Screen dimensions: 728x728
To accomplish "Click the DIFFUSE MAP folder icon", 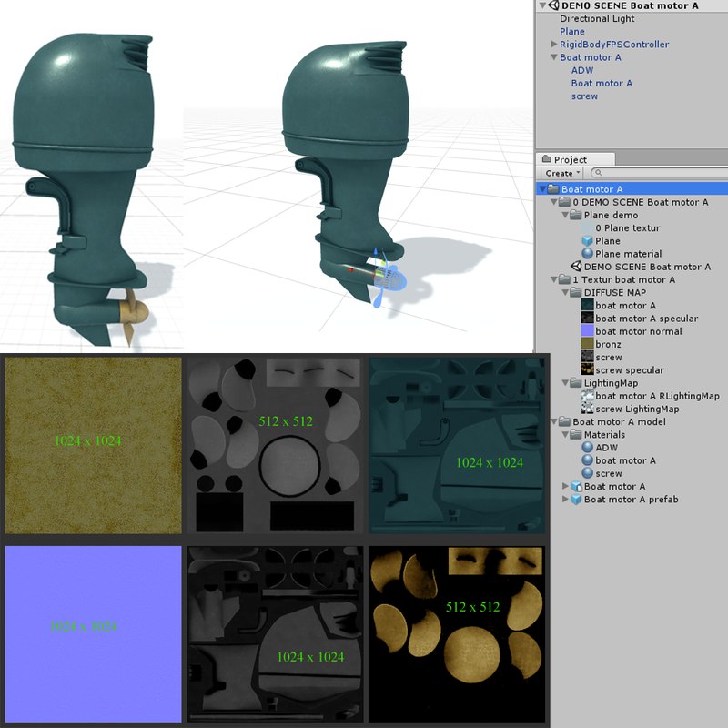I will [x=576, y=293].
